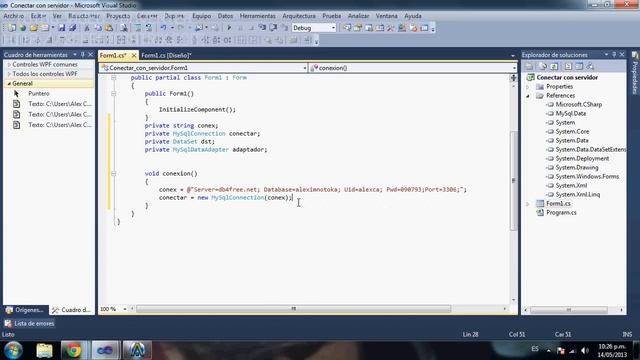
Task: Select Program.cs in Solution Explorer
Action: 561,213
